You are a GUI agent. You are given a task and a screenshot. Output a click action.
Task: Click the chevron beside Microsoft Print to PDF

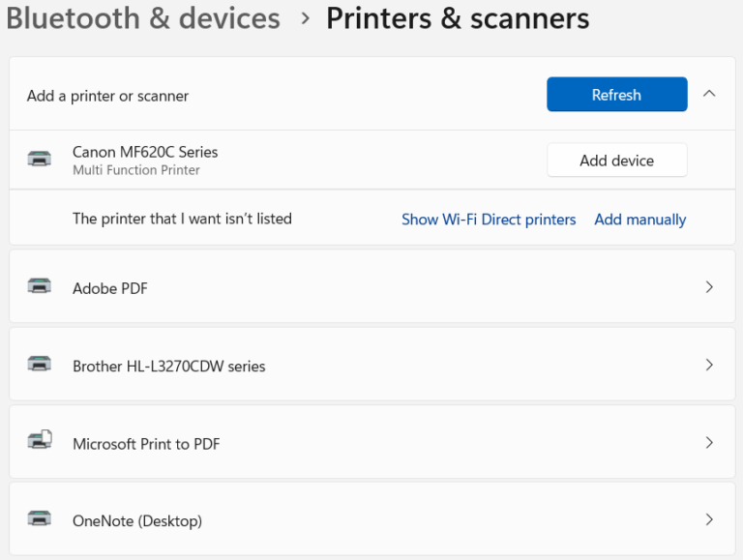coord(709,443)
